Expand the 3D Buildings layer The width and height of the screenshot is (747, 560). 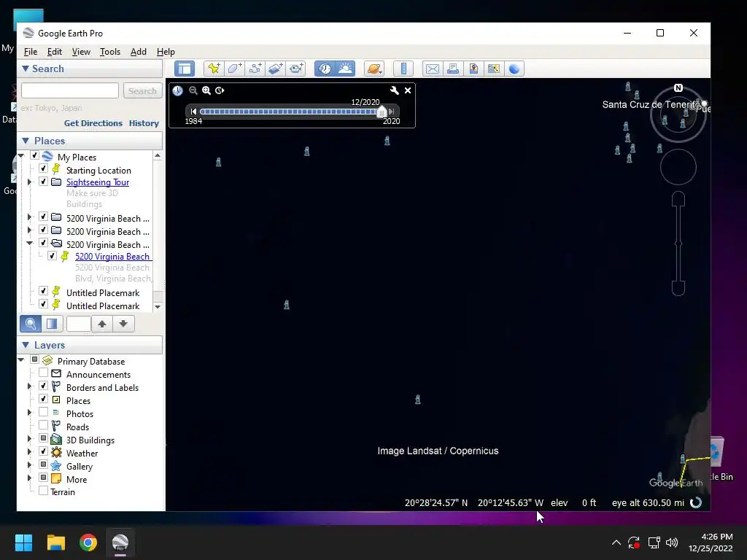[x=29, y=438]
